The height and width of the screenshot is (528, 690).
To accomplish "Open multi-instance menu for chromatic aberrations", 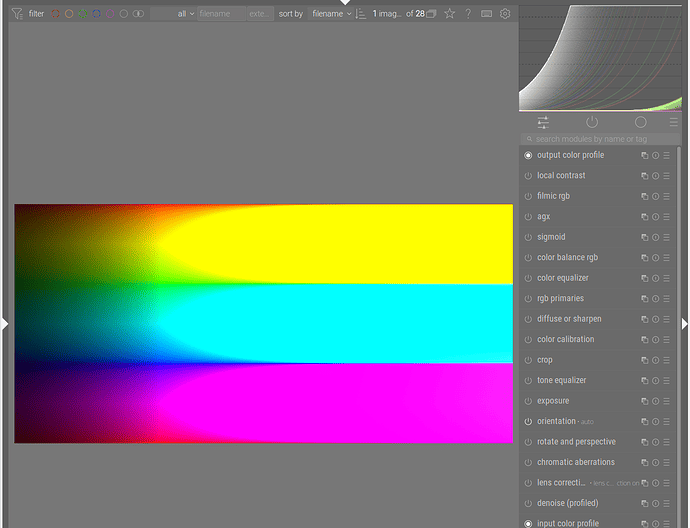I will (x=645, y=462).
